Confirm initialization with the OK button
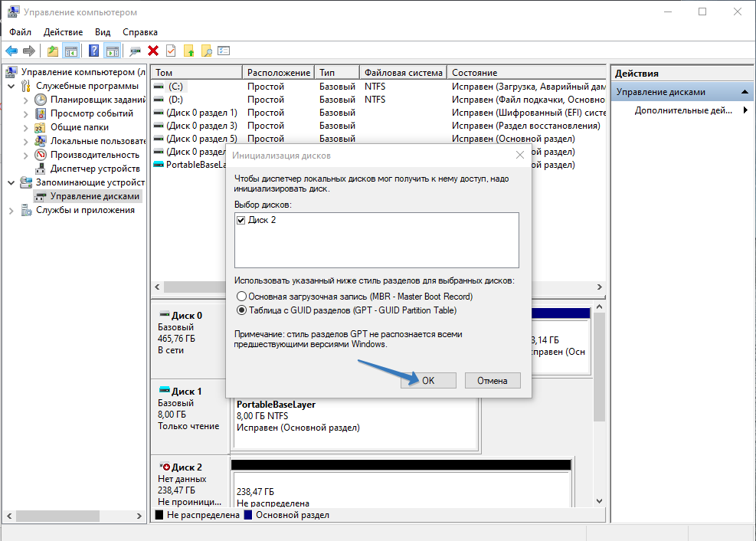The width and height of the screenshot is (756, 541). [428, 380]
